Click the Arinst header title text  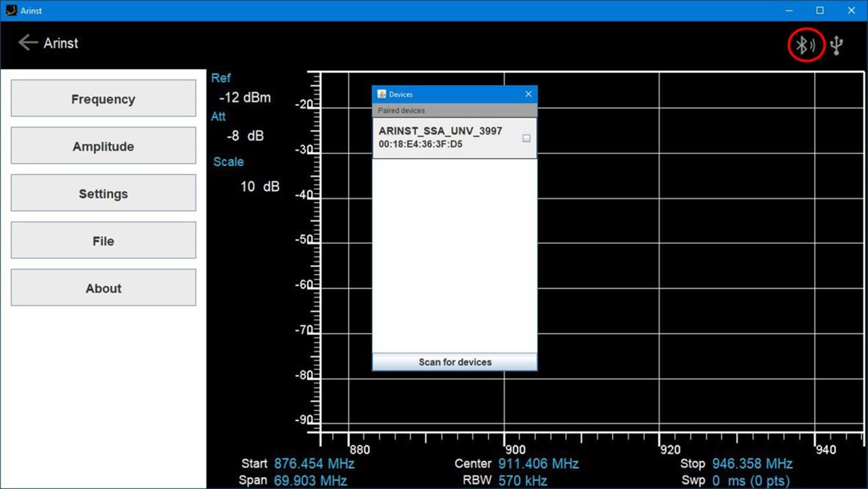(61, 43)
